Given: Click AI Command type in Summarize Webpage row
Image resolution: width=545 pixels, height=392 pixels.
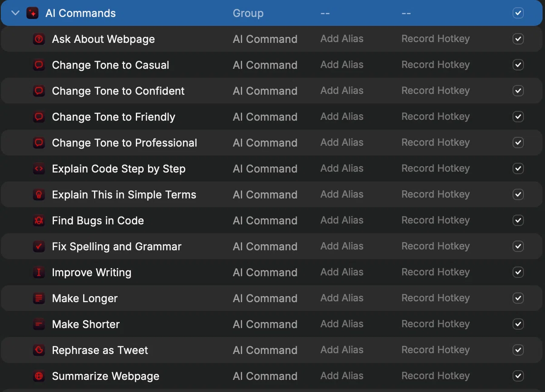Looking at the screenshot, I should coord(265,376).
